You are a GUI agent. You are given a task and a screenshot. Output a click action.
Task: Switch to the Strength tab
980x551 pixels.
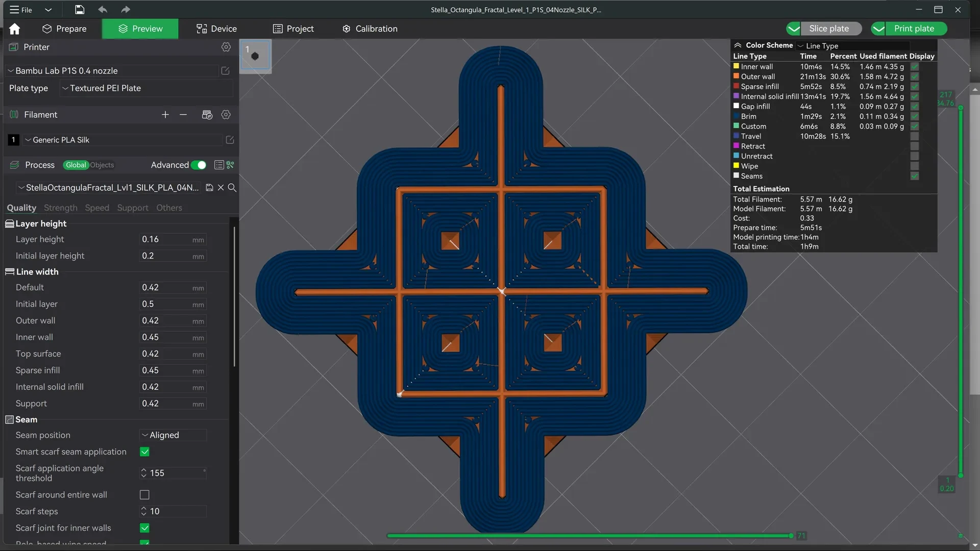click(x=60, y=208)
